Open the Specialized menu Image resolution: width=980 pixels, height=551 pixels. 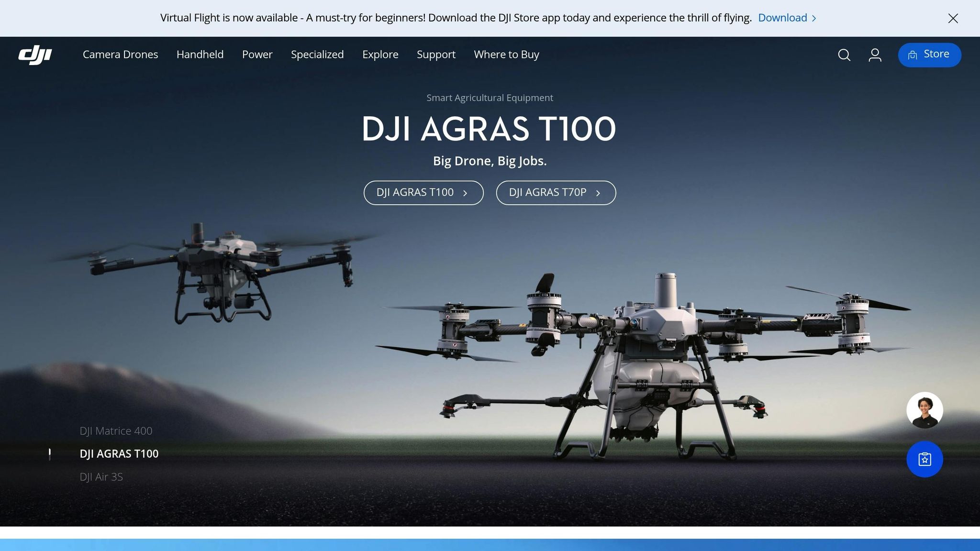317,55
